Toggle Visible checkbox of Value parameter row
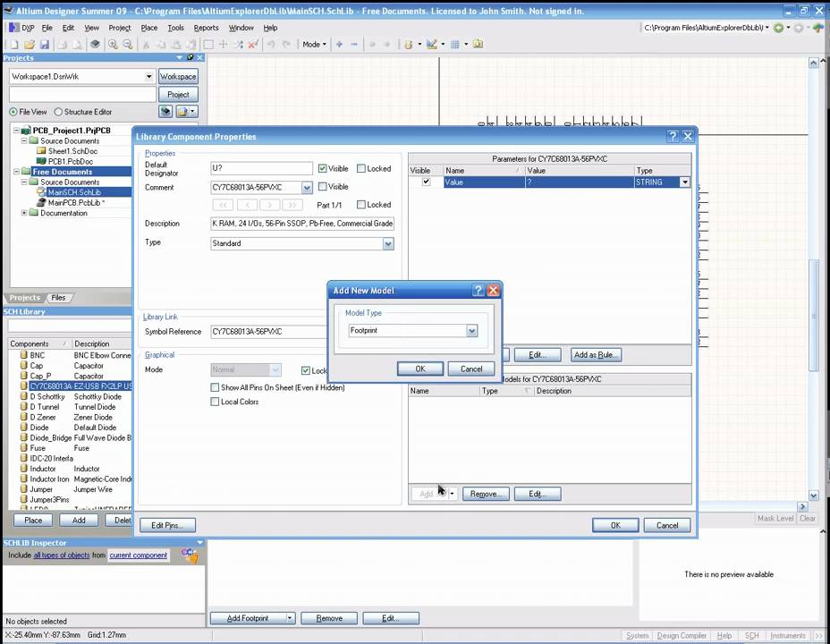Image resolution: width=830 pixels, height=644 pixels. [x=426, y=182]
